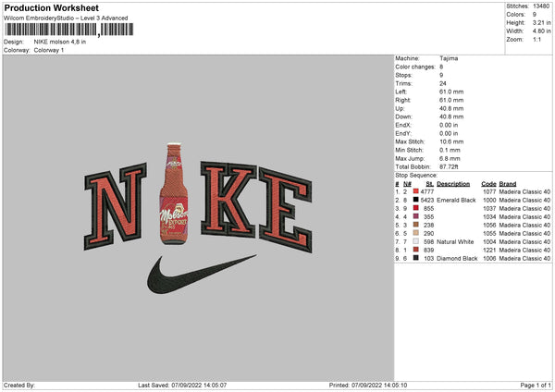Click stitch count '5423' in the table

(x=426, y=201)
